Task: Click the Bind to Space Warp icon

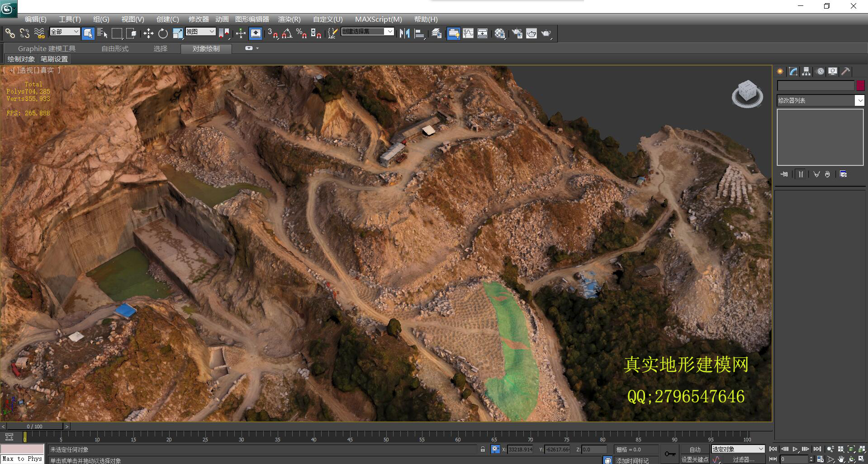Action: pyautogui.click(x=39, y=33)
